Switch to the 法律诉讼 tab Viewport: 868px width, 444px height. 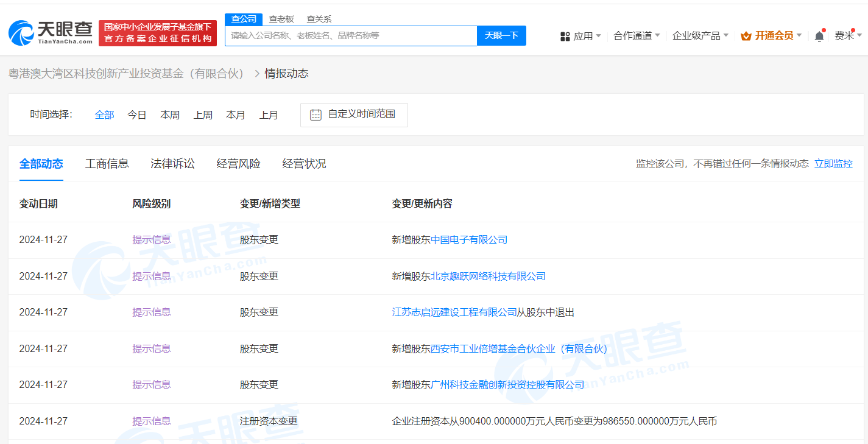[x=173, y=163]
